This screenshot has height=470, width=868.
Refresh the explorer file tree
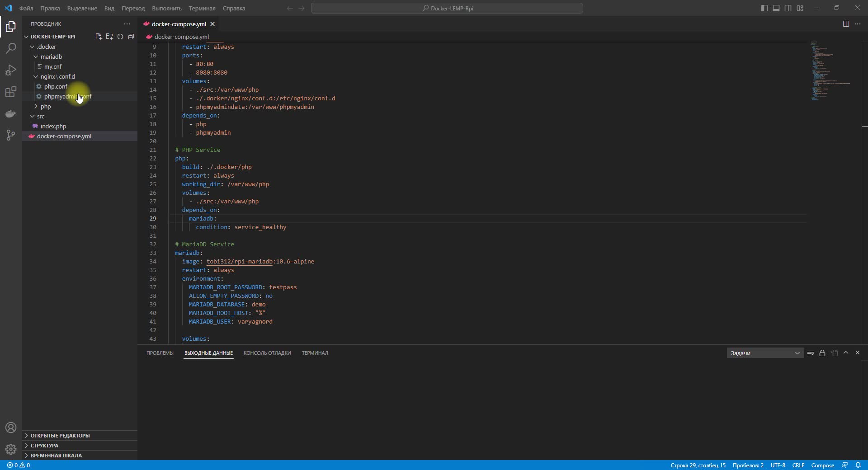tap(120, 37)
